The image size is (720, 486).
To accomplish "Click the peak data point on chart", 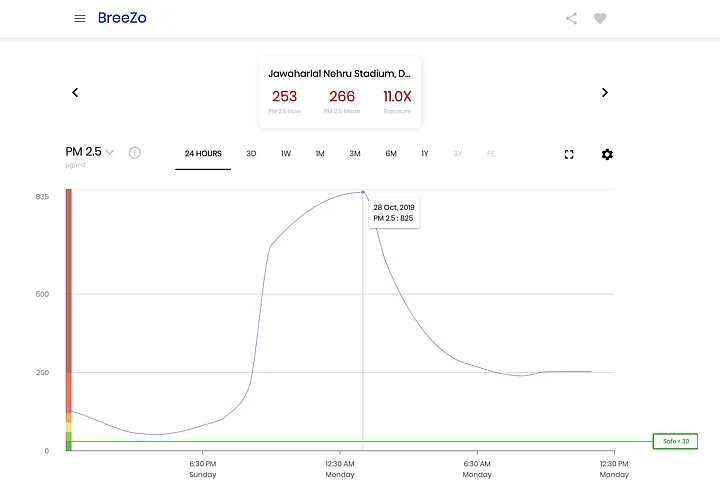I will pyautogui.click(x=363, y=192).
